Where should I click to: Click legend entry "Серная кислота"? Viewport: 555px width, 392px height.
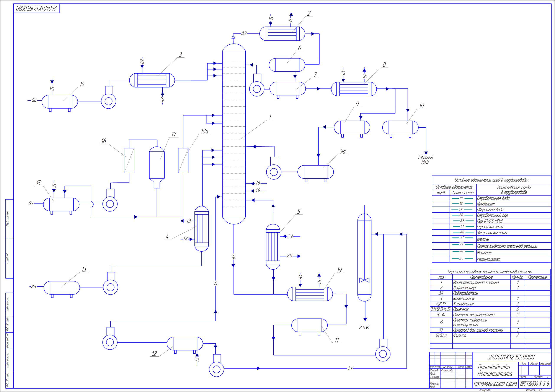[490, 227]
